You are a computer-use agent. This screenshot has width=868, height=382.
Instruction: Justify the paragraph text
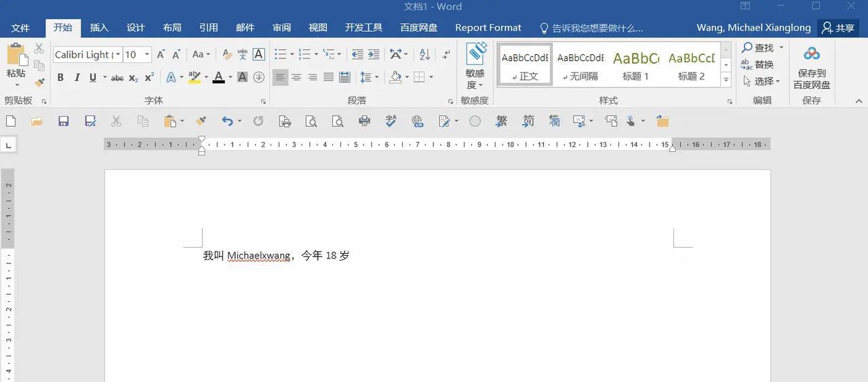[x=328, y=77]
